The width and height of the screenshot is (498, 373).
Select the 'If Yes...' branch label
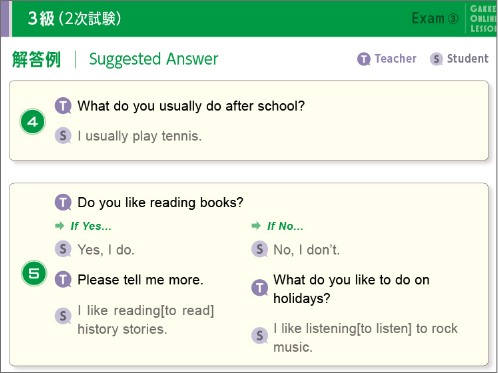pyautogui.click(x=91, y=226)
